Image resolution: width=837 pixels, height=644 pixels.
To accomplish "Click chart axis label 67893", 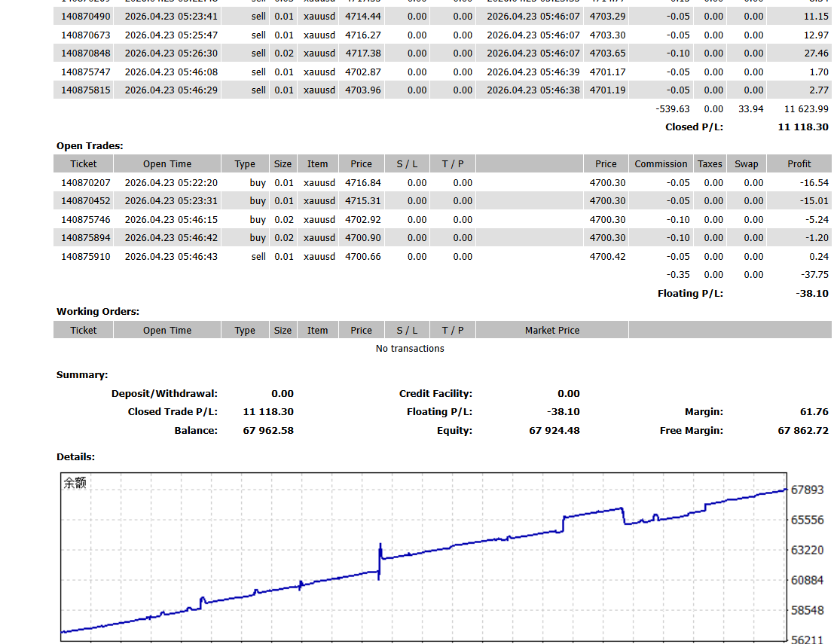I will click(x=807, y=490).
